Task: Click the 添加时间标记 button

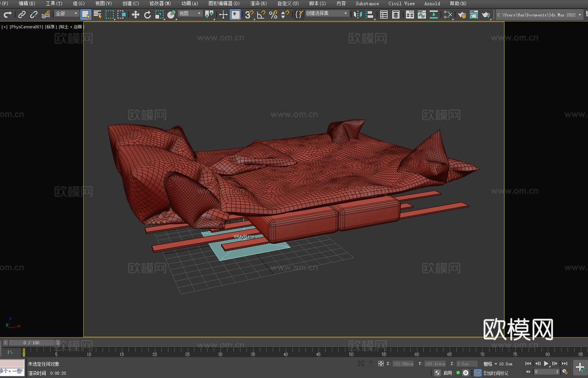Action: (x=495, y=373)
